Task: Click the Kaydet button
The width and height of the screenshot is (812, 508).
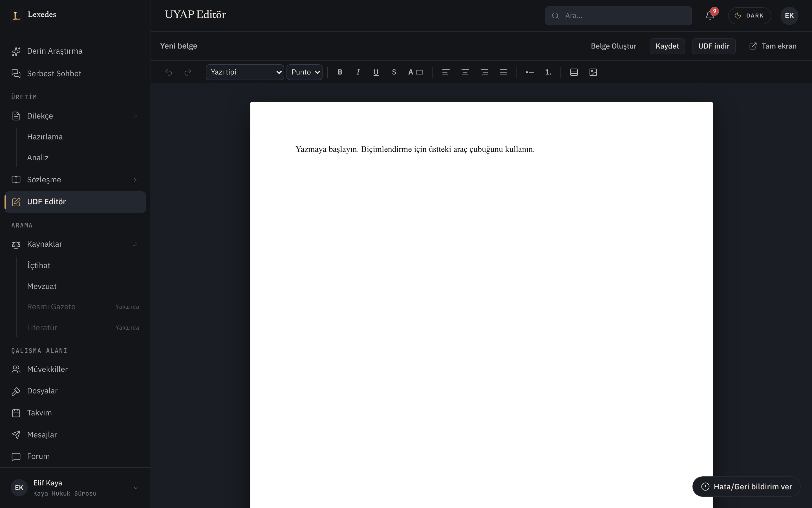Action: (667, 46)
